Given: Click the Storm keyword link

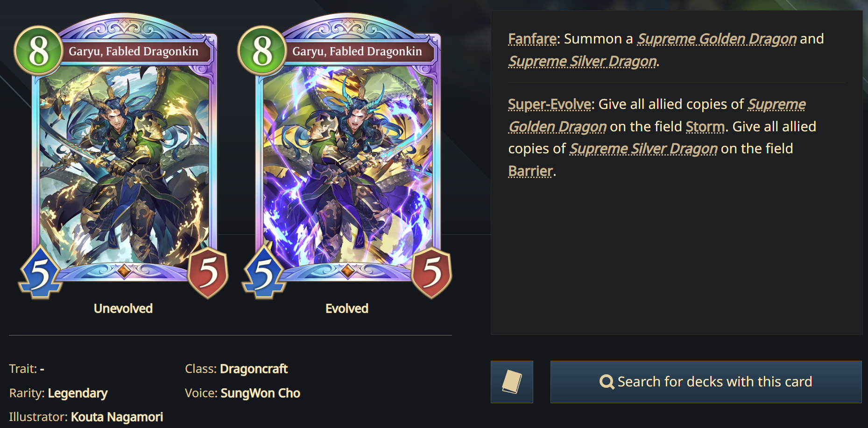Looking at the screenshot, I should [705, 127].
